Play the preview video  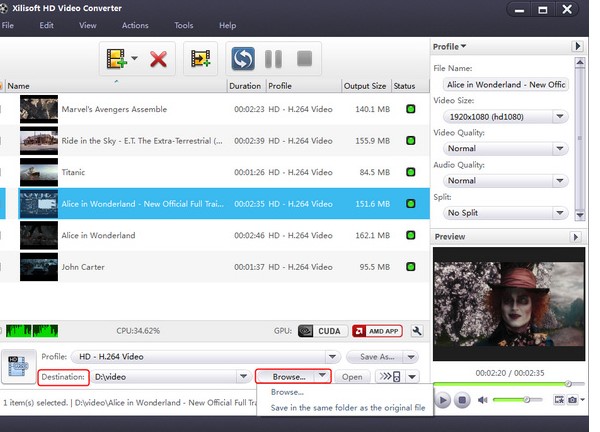[x=443, y=400]
